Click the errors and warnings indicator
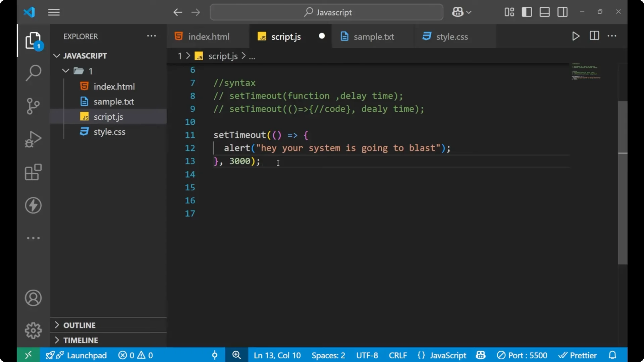Image resolution: width=644 pixels, height=362 pixels. click(x=136, y=355)
